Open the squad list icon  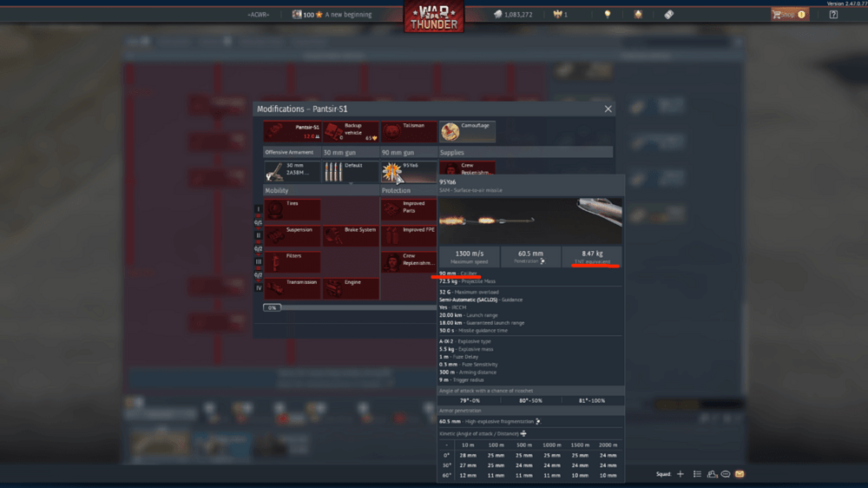[x=697, y=474]
